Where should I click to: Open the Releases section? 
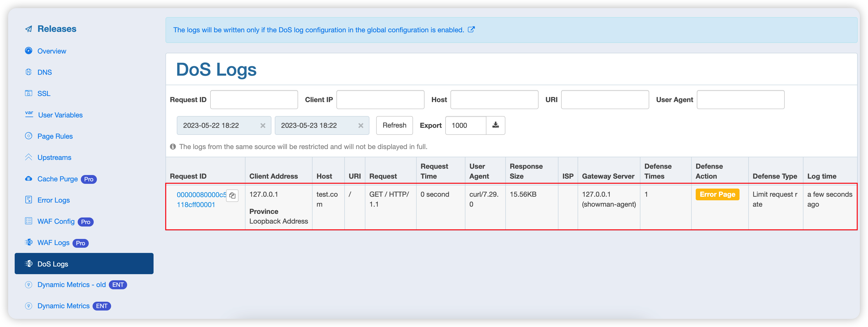tap(57, 29)
